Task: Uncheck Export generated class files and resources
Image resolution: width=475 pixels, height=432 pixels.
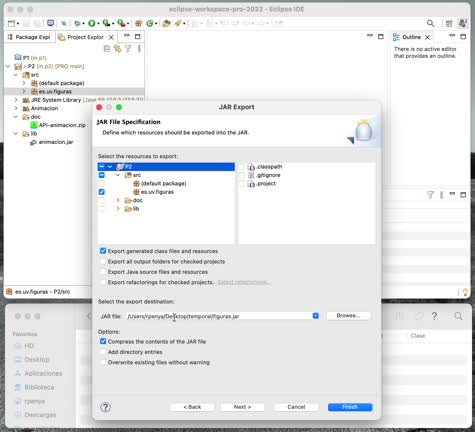Action: [103, 251]
